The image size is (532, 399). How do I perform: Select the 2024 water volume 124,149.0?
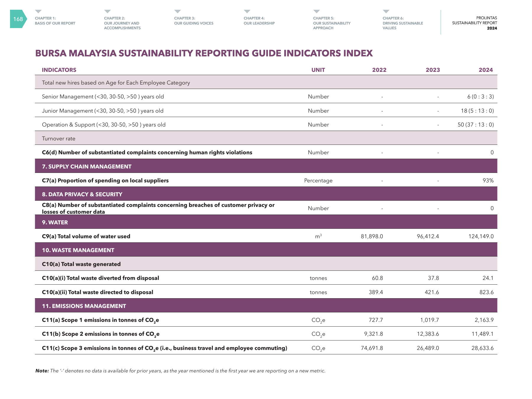pyautogui.click(x=481, y=236)
